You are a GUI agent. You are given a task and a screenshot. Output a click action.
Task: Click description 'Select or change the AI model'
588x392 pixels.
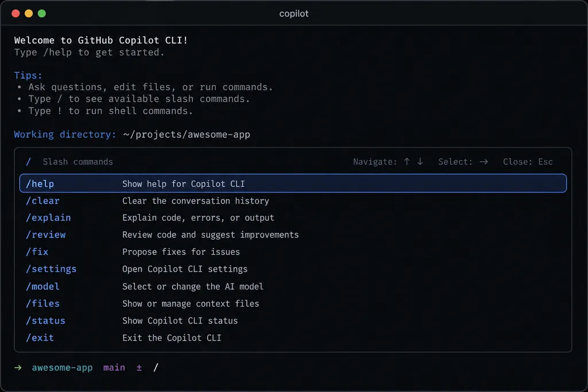click(193, 286)
